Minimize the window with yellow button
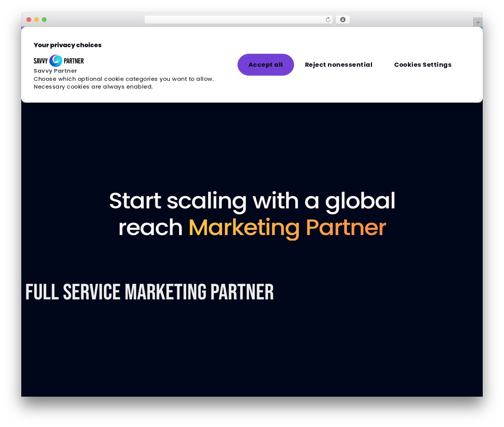 [x=37, y=20]
